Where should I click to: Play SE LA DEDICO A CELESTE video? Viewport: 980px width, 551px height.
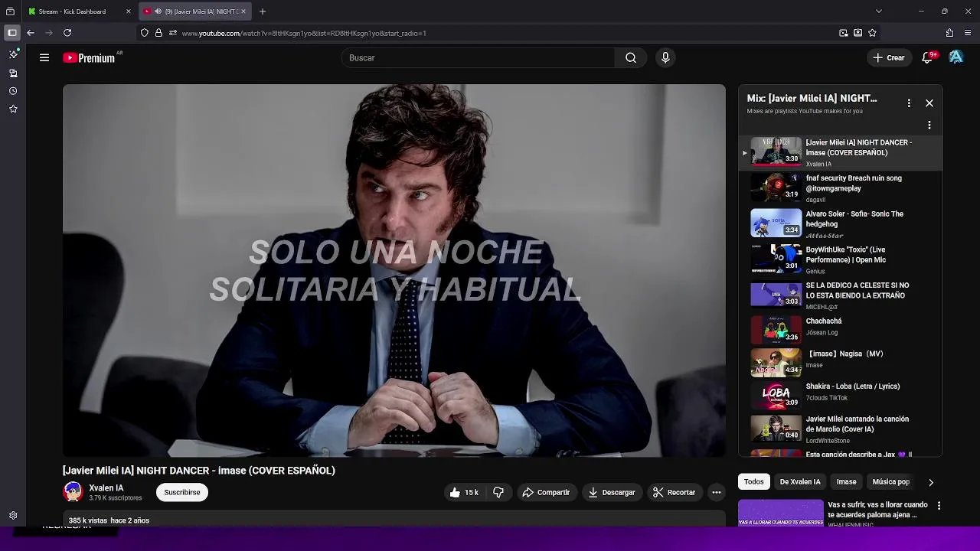pyautogui.click(x=841, y=295)
